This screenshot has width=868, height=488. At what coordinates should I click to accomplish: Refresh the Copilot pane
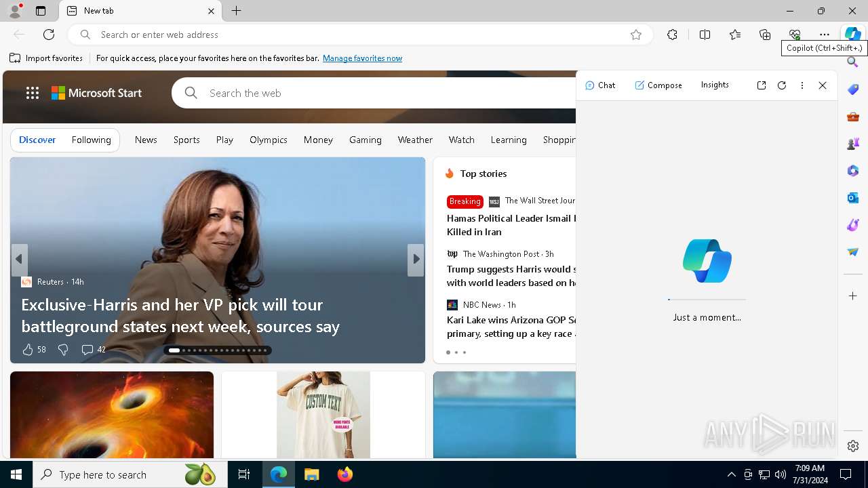point(782,85)
